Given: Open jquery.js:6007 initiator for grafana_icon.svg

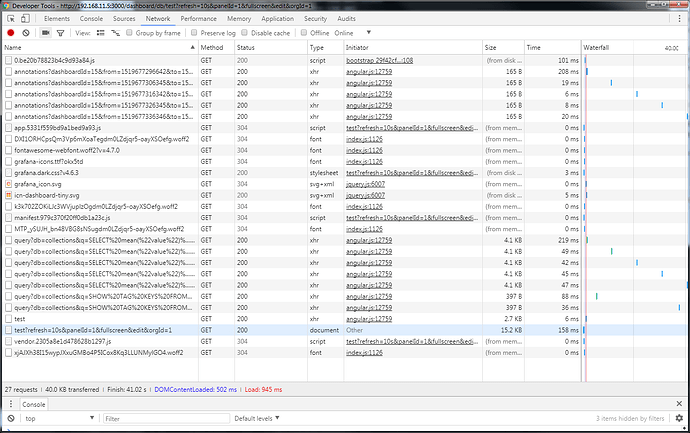Looking at the screenshot, I should [x=365, y=184].
